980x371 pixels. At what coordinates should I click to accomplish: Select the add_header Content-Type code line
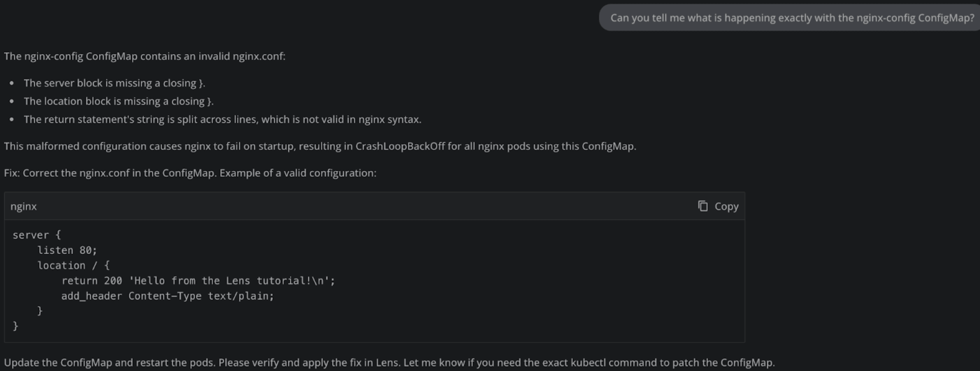[x=167, y=295]
